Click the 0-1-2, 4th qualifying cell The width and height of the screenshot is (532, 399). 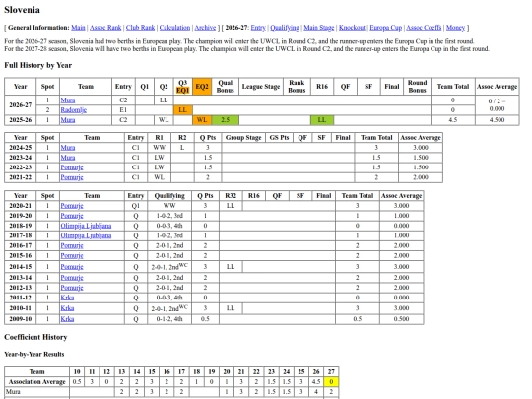coord(169,319)
